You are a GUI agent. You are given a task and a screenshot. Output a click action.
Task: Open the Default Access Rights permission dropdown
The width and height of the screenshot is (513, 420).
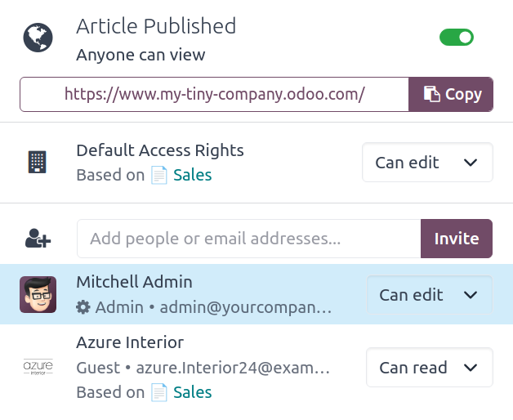pyautogui.click(x=427, y=163)
